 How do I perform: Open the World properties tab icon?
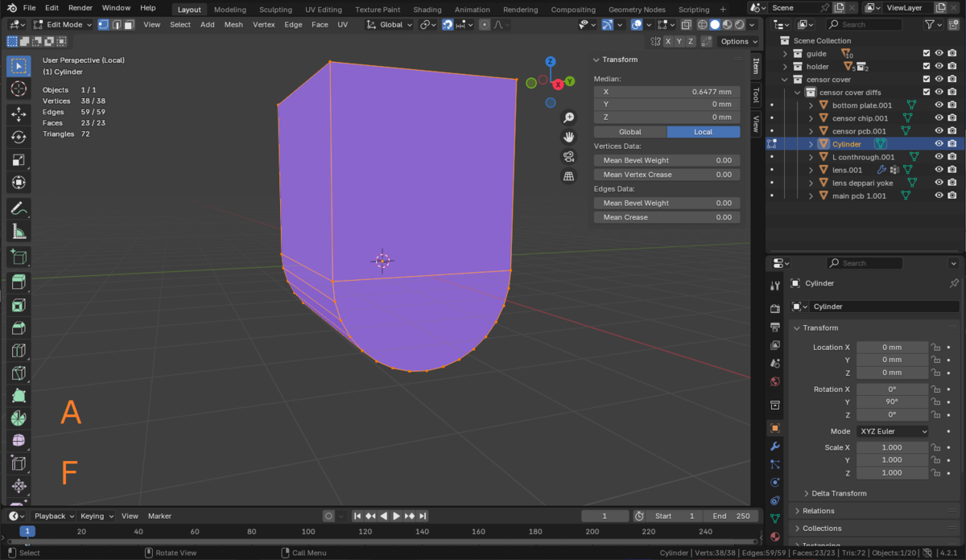point(774,381)
